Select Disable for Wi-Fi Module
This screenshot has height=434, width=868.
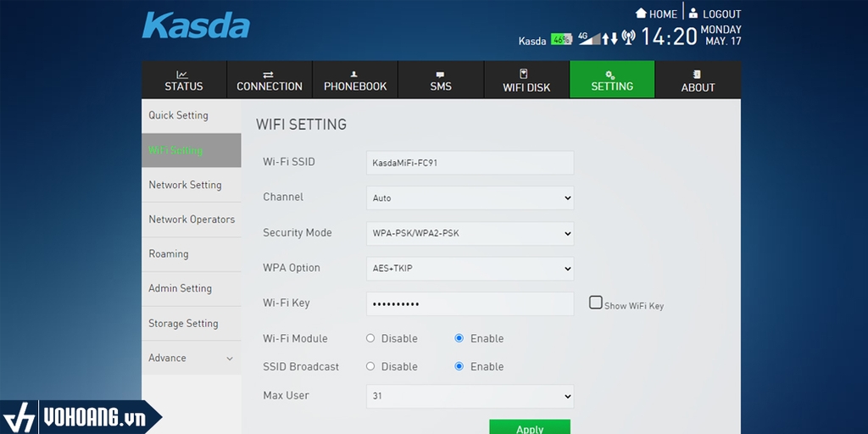(370, 338)
